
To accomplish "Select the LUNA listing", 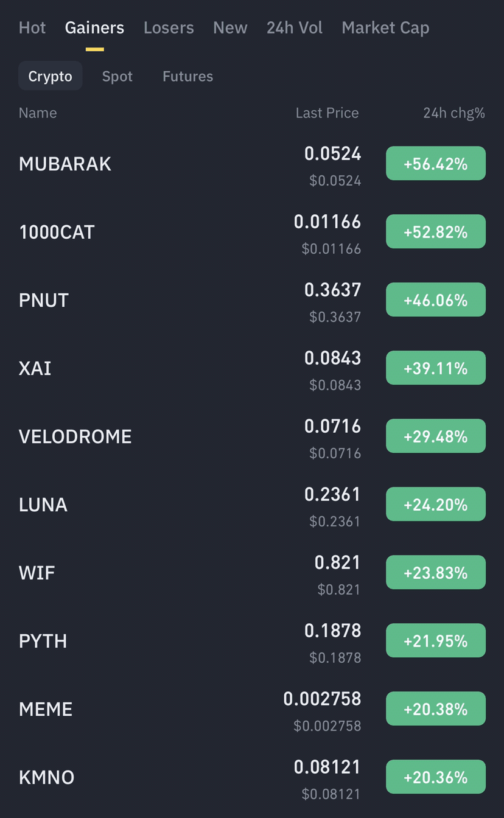I will (x=252, y=505).
